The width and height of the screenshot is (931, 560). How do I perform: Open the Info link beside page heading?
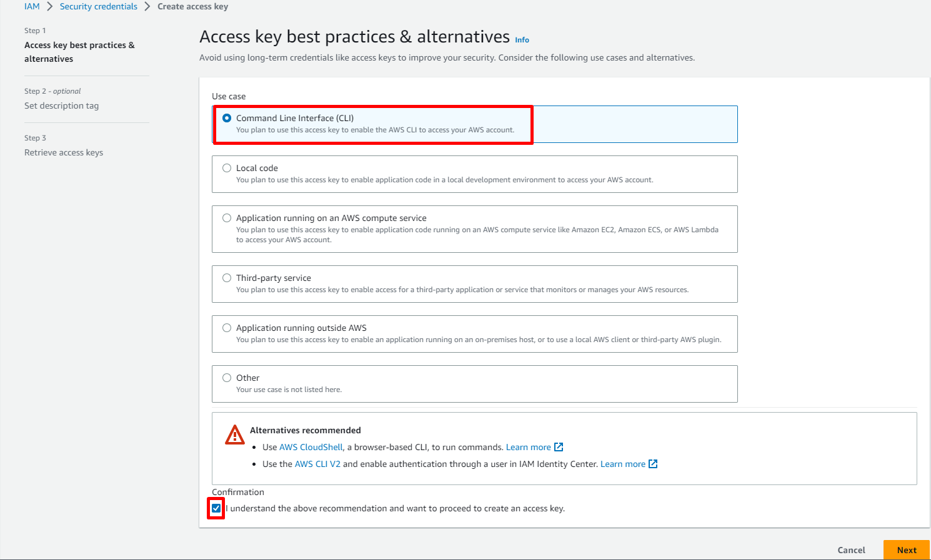[x=522, y=40]
